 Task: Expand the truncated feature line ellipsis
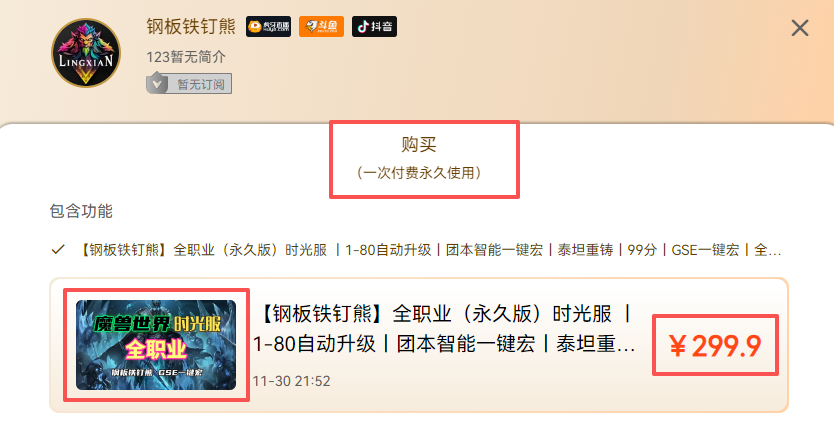774,252
